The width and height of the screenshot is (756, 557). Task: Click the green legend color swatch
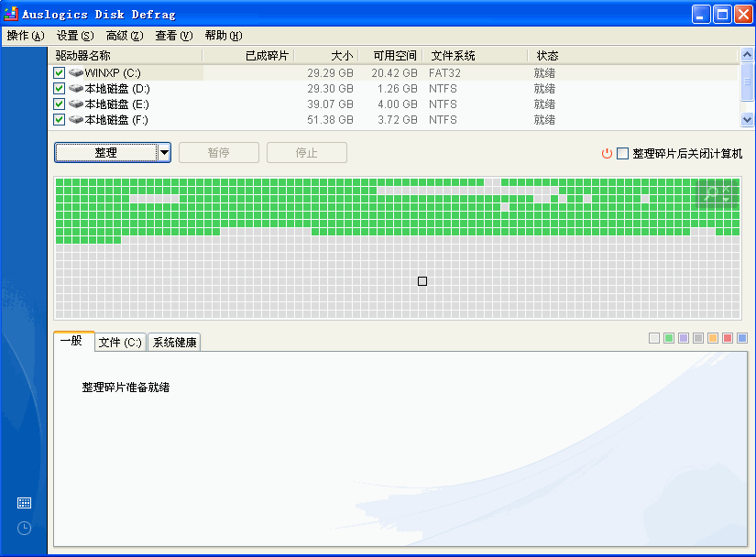669,338
